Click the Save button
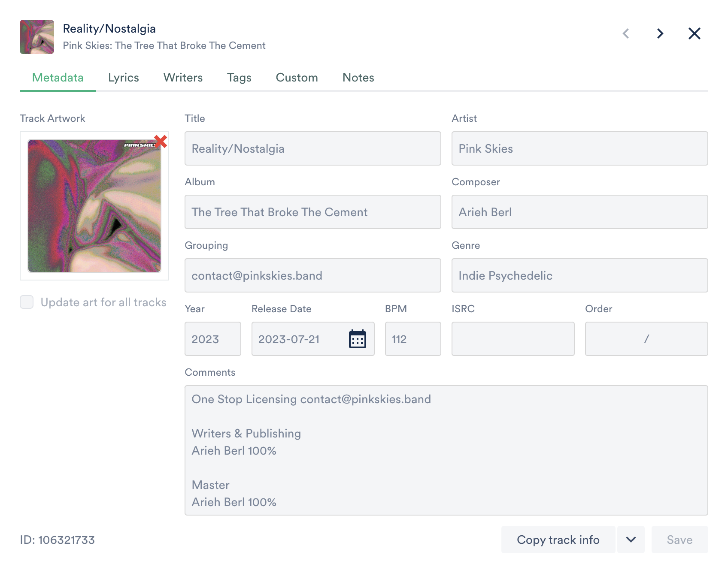The width and height of the screenshot is (728, 573). [x=679, y=540]
